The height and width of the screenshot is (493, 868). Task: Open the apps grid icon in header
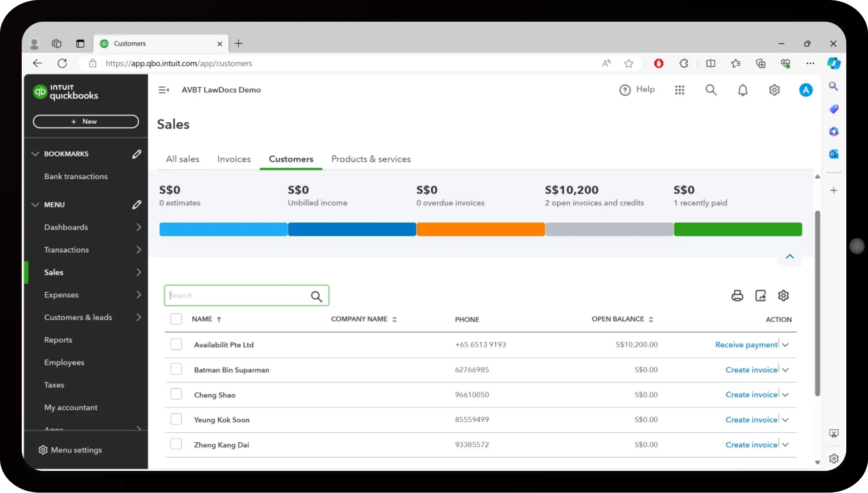click(x=680, y=90)
